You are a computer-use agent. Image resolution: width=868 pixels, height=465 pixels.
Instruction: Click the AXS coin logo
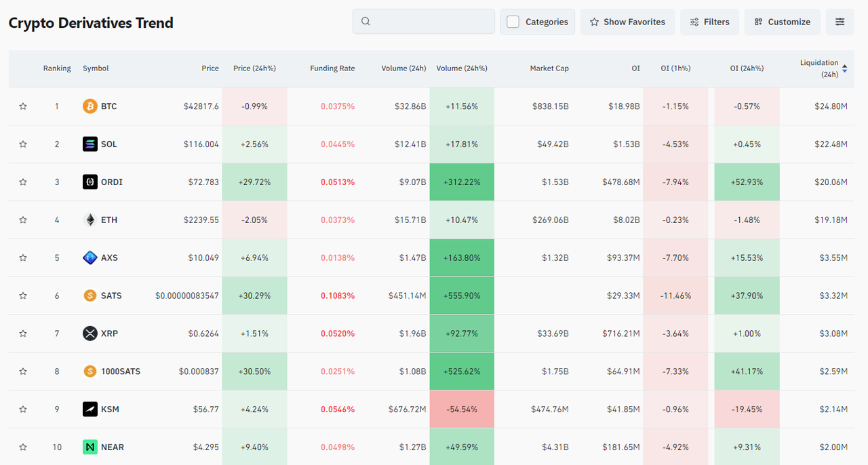90,258
